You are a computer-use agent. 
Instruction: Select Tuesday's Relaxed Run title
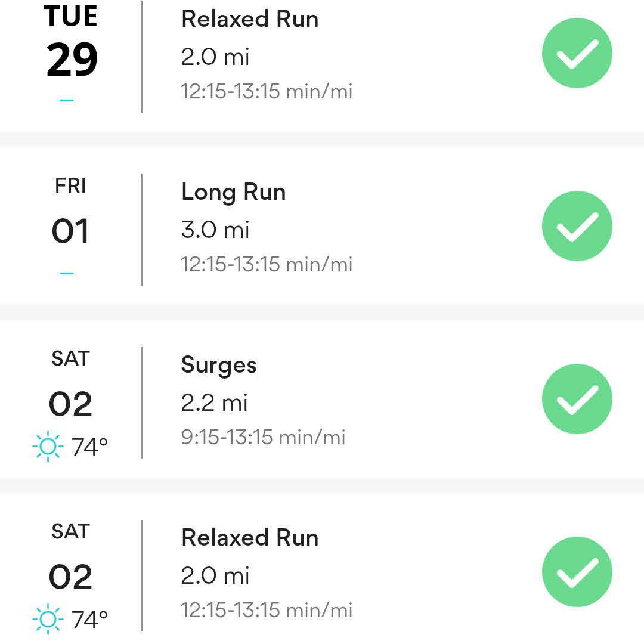(250, 19)
